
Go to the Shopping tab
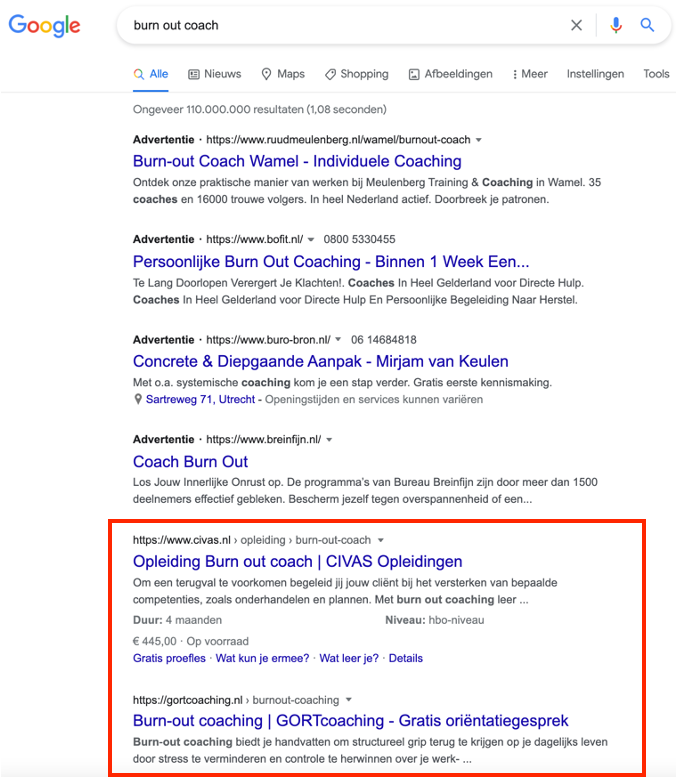click(x=356, y=74)
